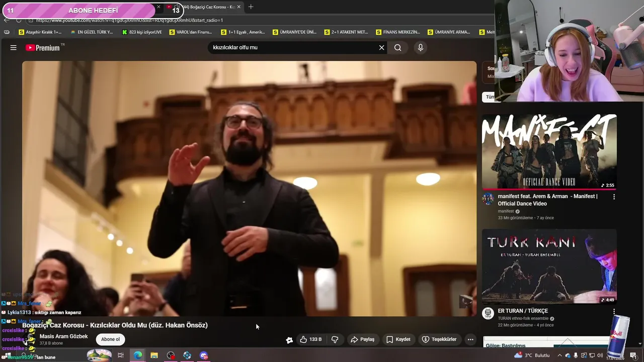Viewport: 644px width, 362px height.
Task: Dislike the video with thumbs-down icon
Action: click(335, 339)
